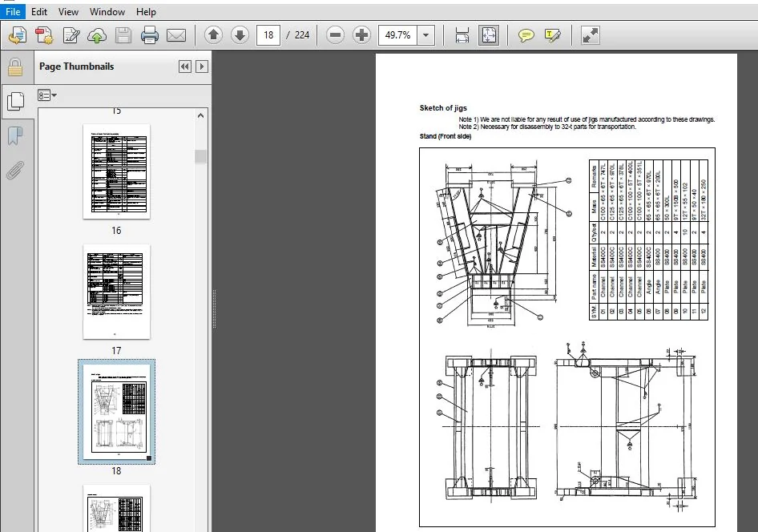The image size is (758, 532).
Task: Select page 17 thumbnail
Action: click(116, 292)
